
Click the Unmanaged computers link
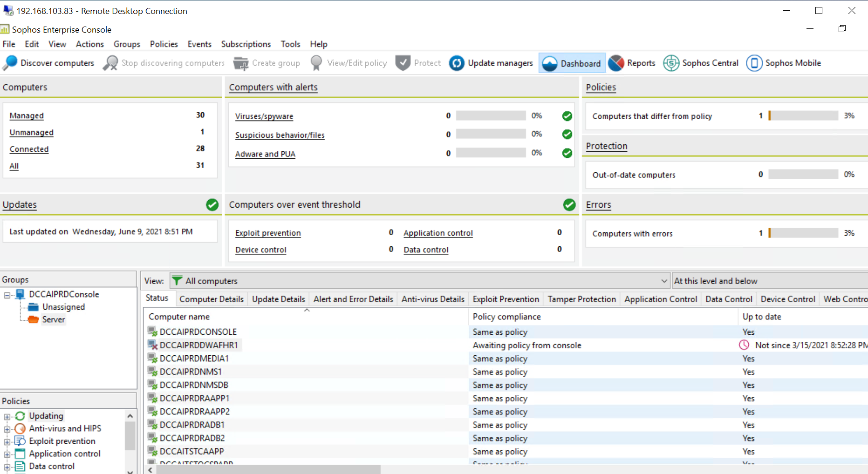pos(32,132)
